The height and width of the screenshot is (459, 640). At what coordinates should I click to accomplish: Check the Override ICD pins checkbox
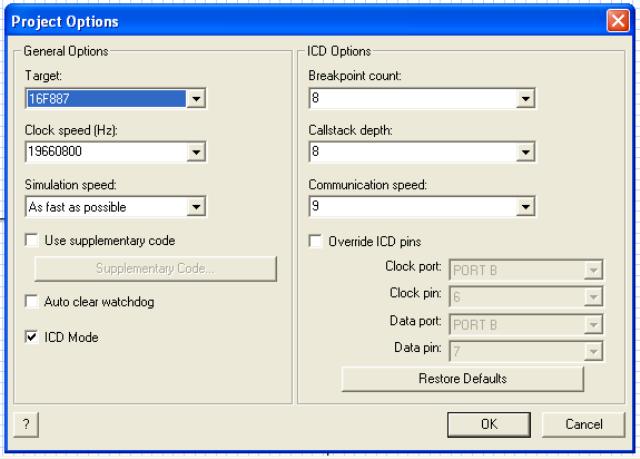(x=315, y=241)
